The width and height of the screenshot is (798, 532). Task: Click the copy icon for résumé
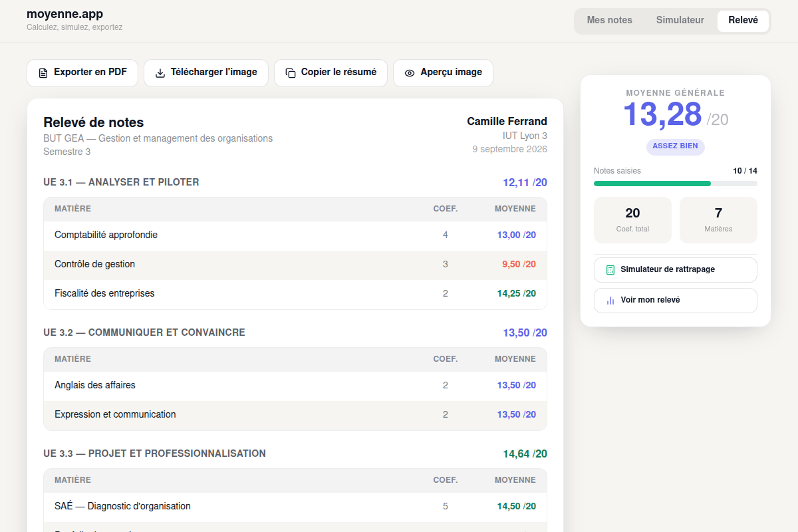point(291,73)
